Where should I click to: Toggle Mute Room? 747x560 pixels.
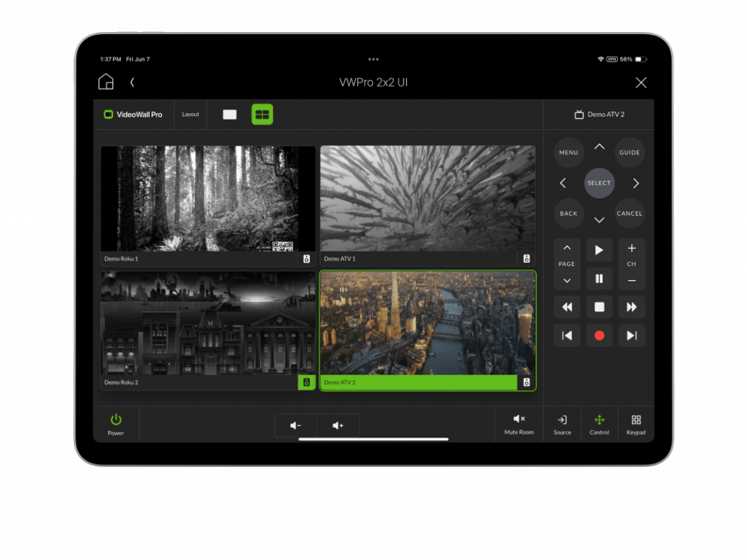coord(519,424)
